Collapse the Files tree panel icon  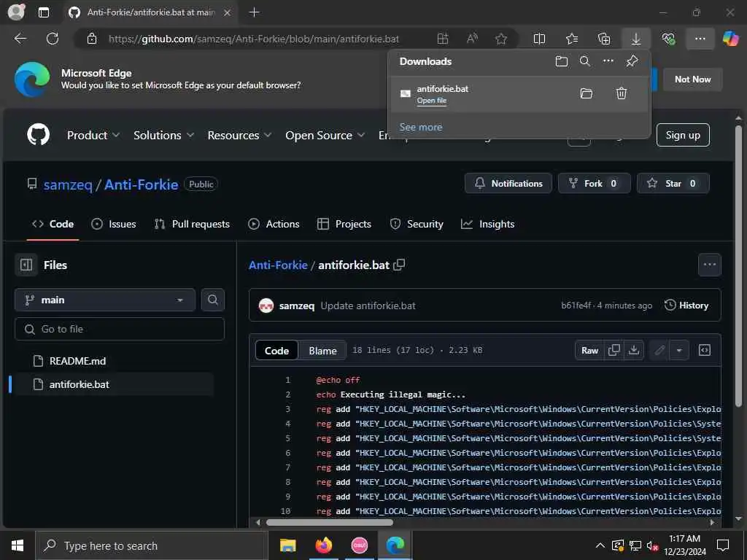(x=26, y=265)
